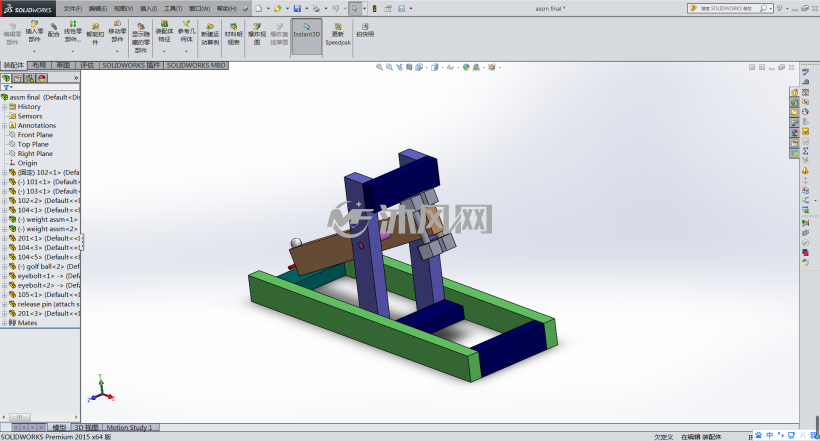Toggle the Instant3D button
This screenshot has height=441, width=820.
pos(306,36)
